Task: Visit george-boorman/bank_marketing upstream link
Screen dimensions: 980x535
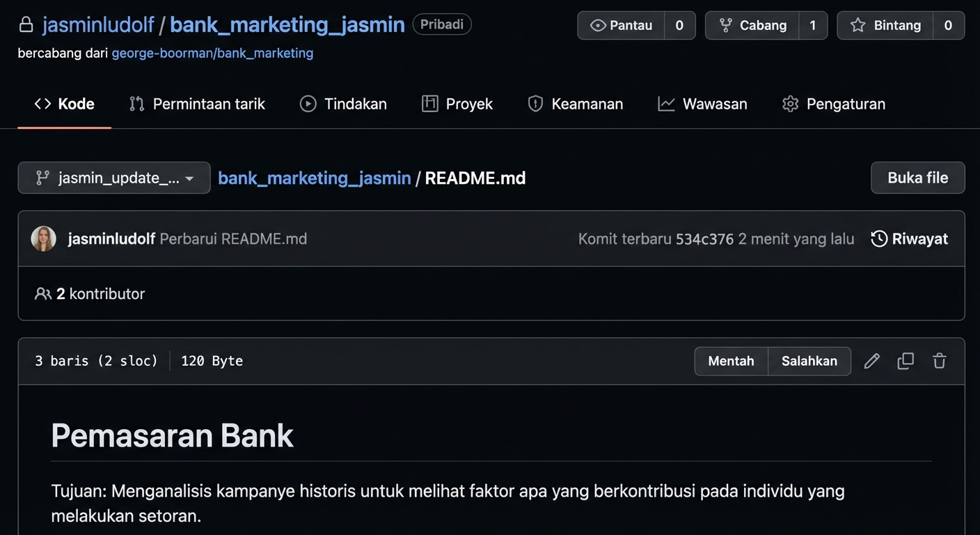Action: [212, 53]
